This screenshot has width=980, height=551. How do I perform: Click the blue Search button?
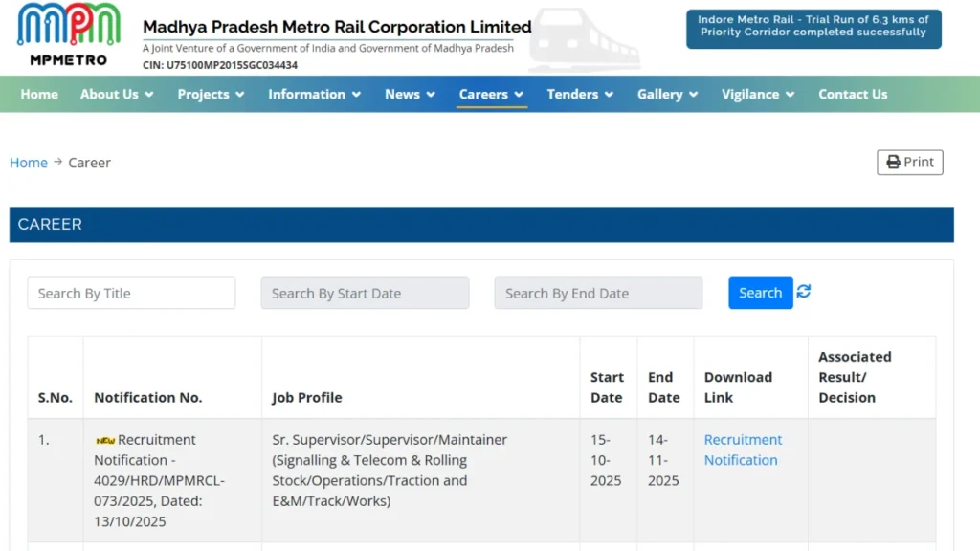click(761, 293)
